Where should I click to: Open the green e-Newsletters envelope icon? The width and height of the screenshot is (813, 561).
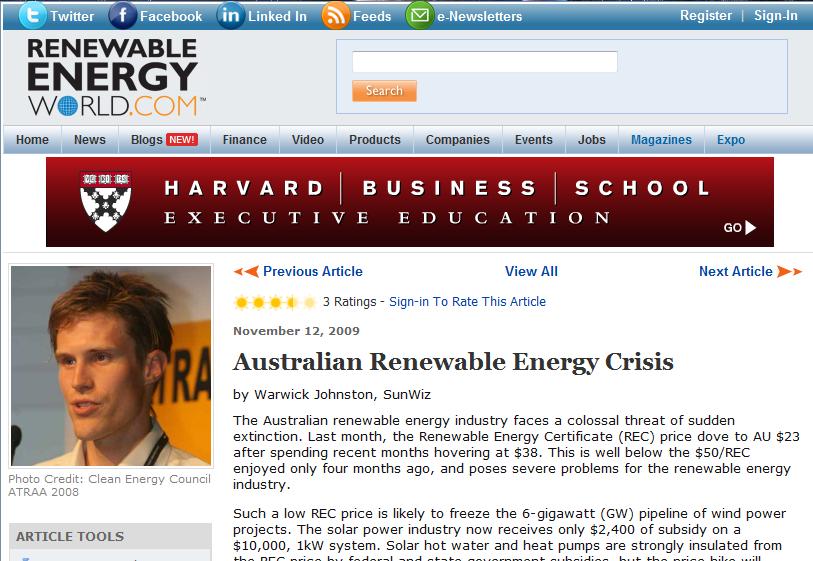pos(419,15)
